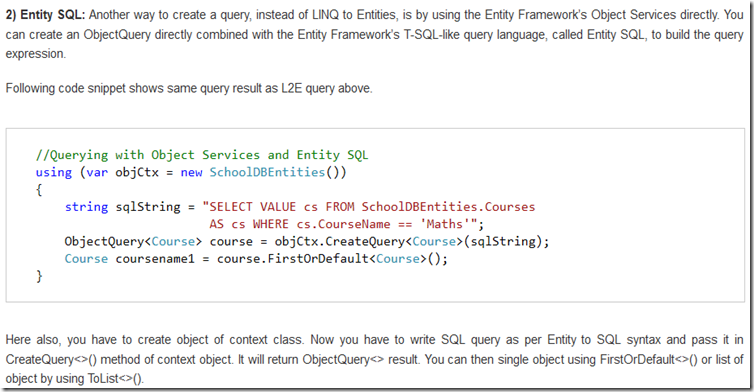
Task: Click the "coursename1" variable name
Action: 155,259
